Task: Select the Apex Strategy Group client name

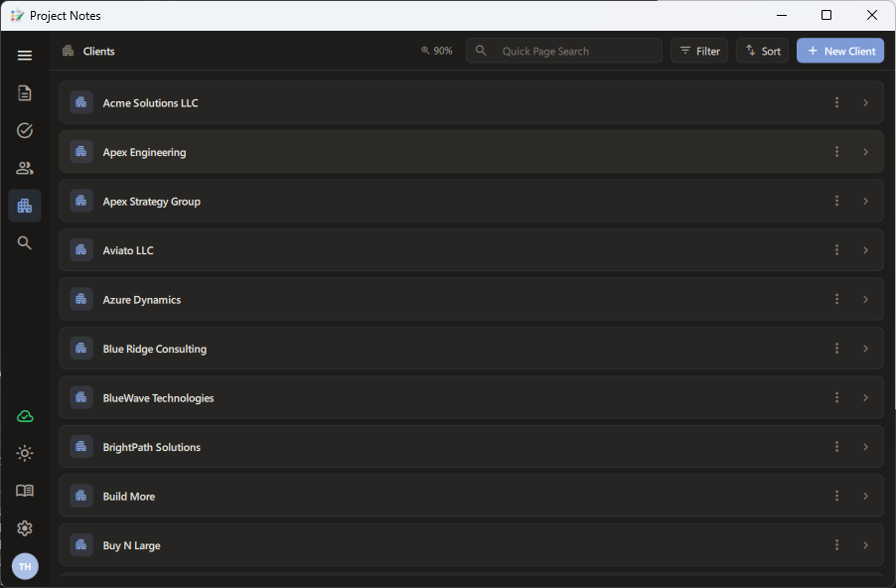Action: tap(151, 202)
